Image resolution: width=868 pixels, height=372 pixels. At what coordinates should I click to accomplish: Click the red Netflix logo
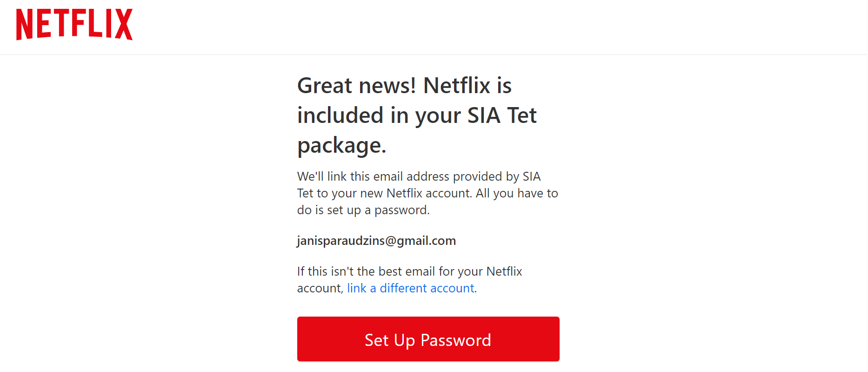(x=74, y=24)
